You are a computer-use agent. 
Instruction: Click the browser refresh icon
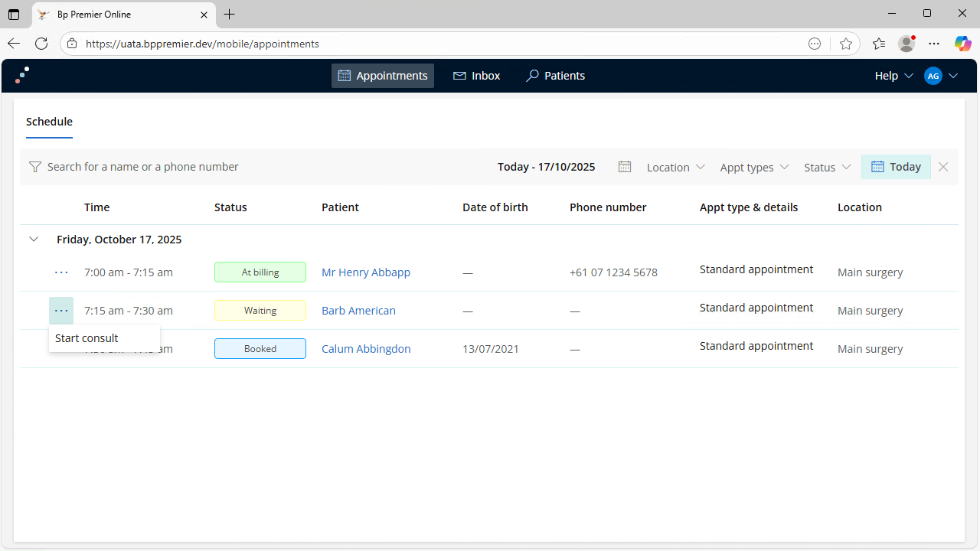point(41,44)
